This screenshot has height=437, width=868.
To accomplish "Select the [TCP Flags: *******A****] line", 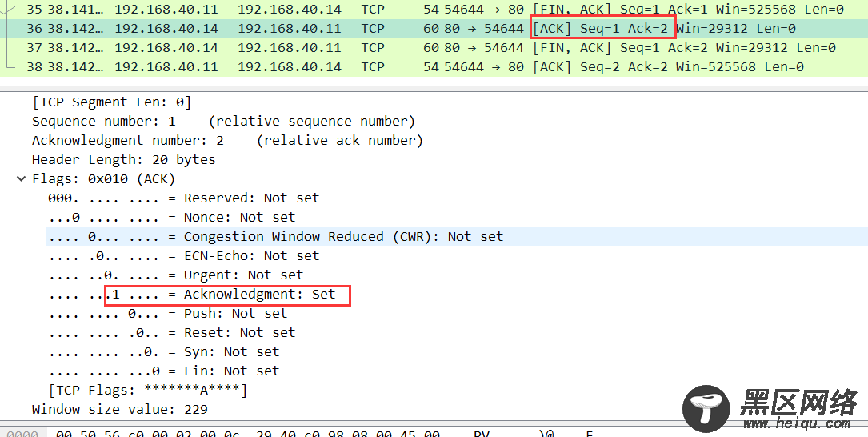I will coord(148,390).
